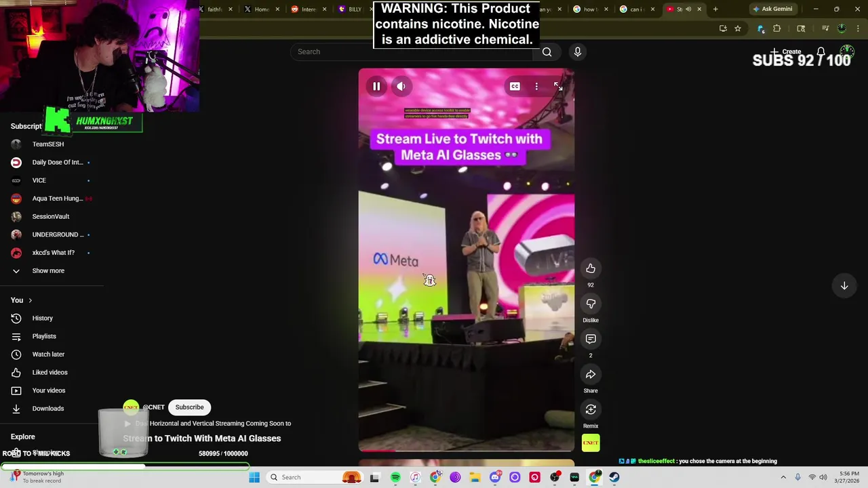Open Ask Gemini in Chrome
This screenshot has height=488, width=868.
(772, 9)
